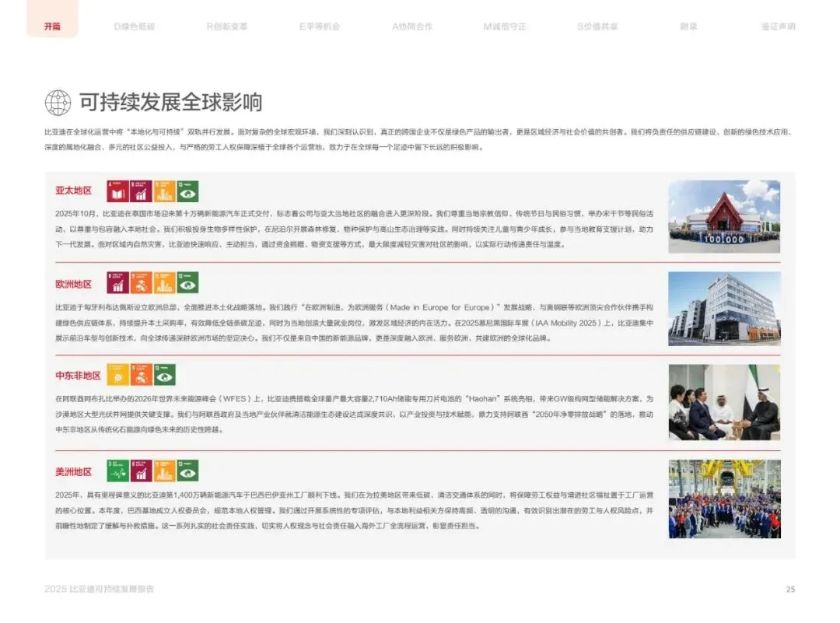Open the Thailand 100,000 delivery photo
This screenshot has height=623, width=840.
click(724, 216)
